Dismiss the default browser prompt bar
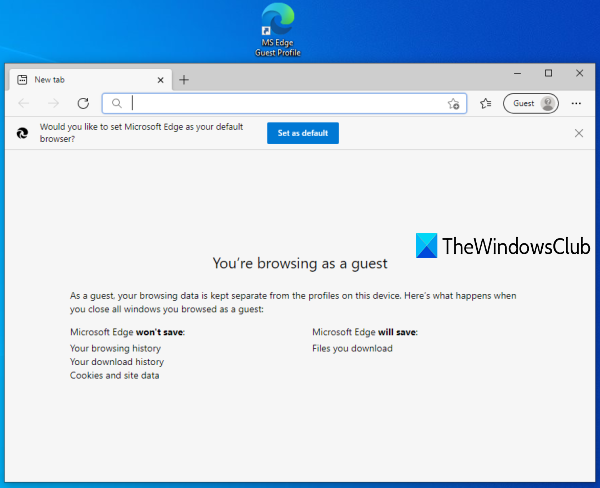 tap(579, 133)
